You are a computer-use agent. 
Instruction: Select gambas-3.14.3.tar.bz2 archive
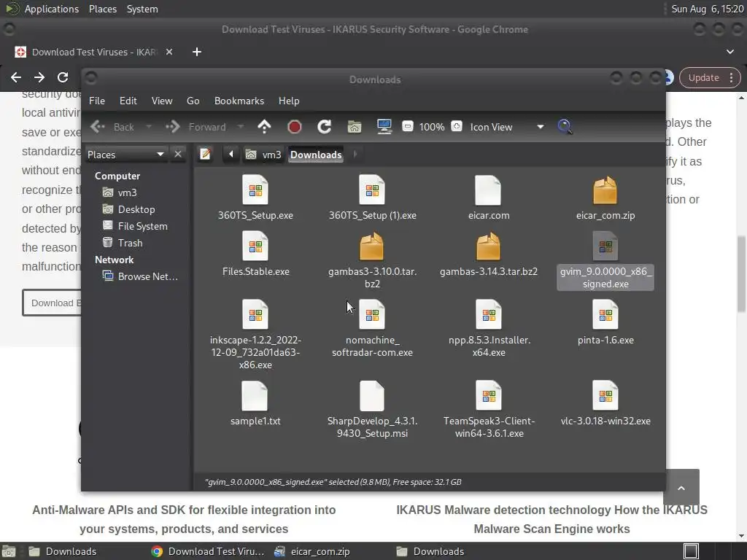pos(488,254)
